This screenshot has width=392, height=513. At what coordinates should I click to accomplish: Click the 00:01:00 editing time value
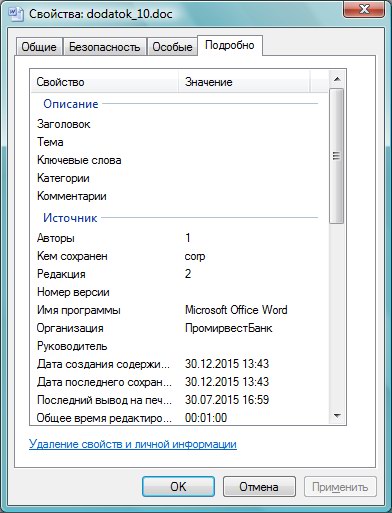pos(206,418)
